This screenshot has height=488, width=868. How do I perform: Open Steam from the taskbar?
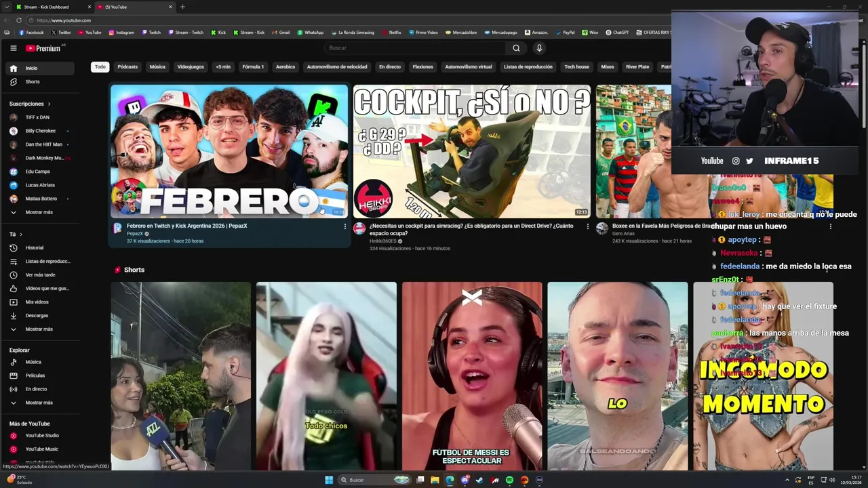480,480
